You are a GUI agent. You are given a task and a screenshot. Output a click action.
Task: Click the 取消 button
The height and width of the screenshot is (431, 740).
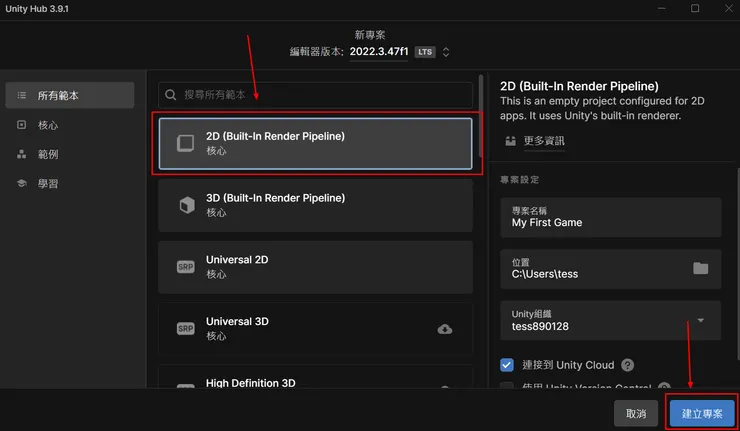(x=636, y=414)
